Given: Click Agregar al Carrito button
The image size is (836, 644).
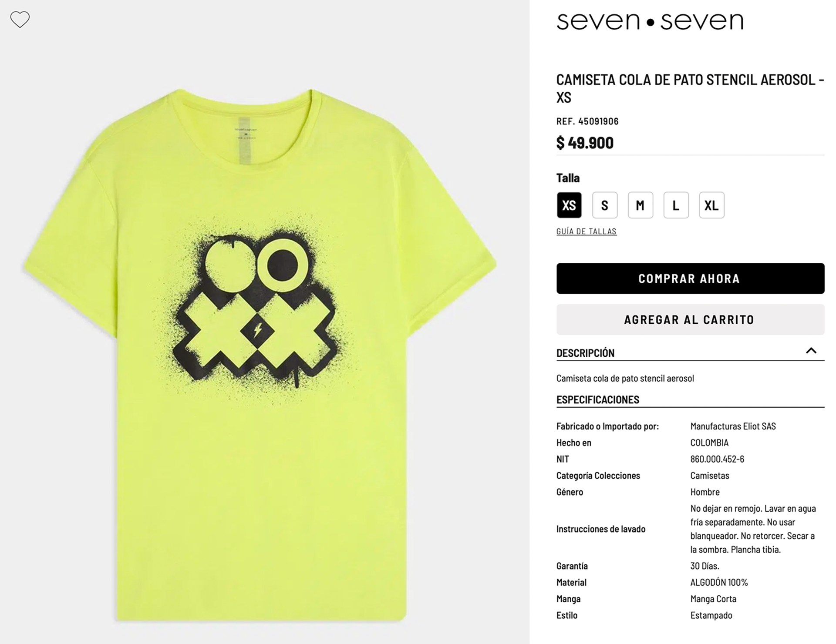Looking at the screenshot, I should (x=690, y=319).
